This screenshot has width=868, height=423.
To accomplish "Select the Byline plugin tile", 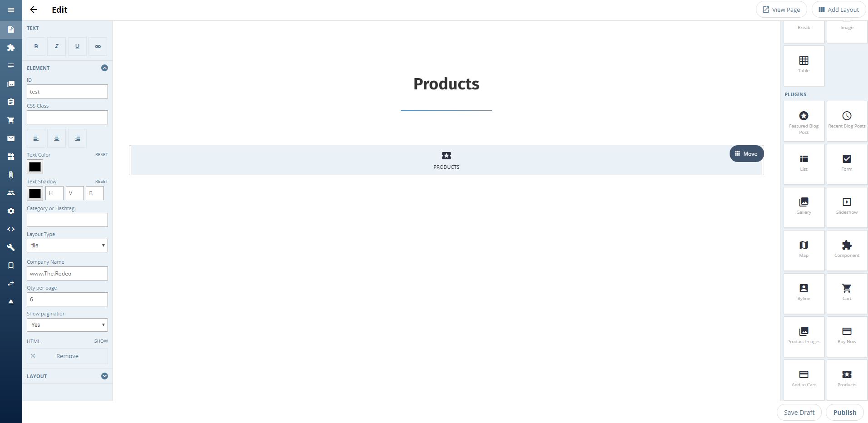I will (x=804, y=293).
